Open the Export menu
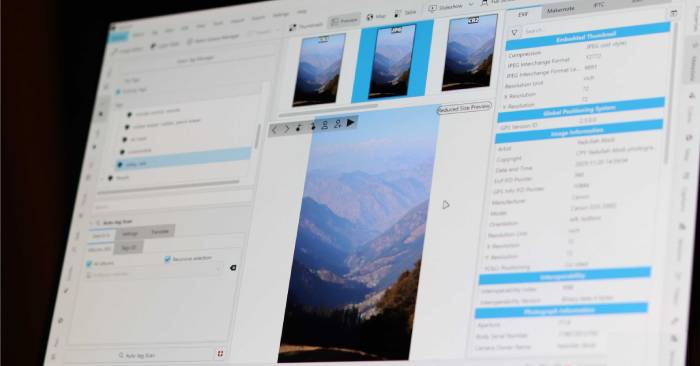The width and height of the screenshot is (700, 366). point(258,18)
